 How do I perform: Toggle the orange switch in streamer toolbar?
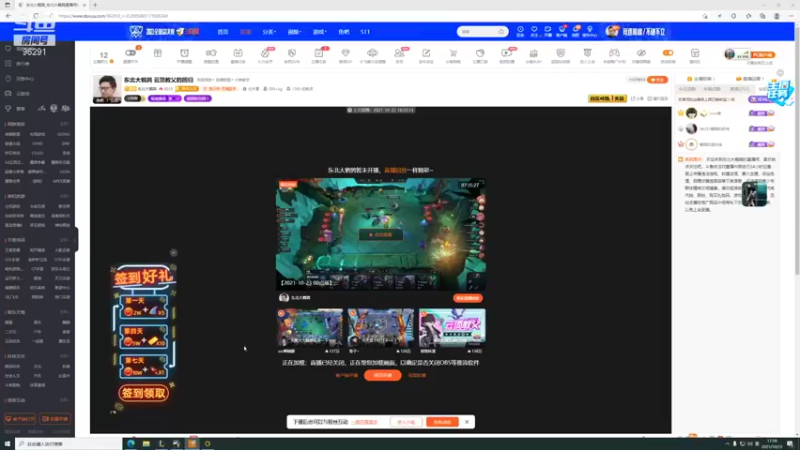tap(668, 54)
